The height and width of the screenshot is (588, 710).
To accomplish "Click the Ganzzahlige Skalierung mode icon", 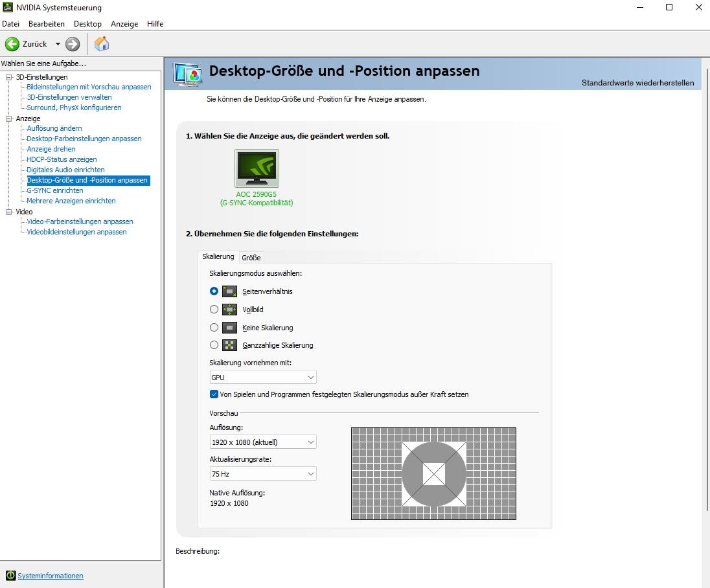I will 229,345.
